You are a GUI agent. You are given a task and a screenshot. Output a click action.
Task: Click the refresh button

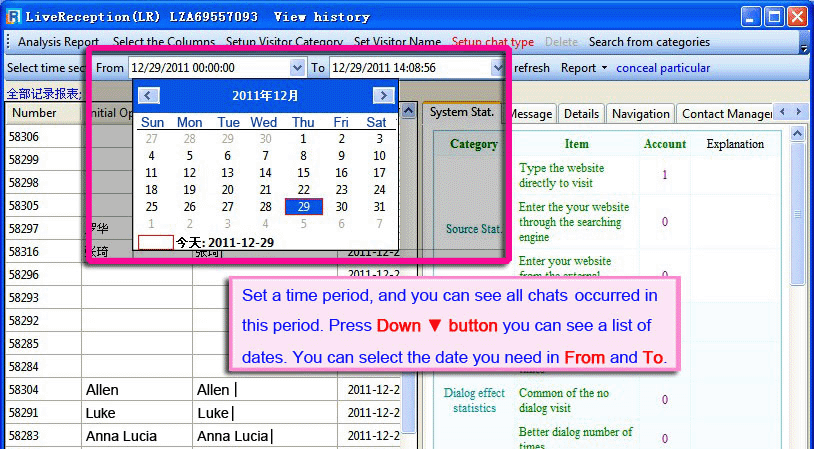click(532, 68)
